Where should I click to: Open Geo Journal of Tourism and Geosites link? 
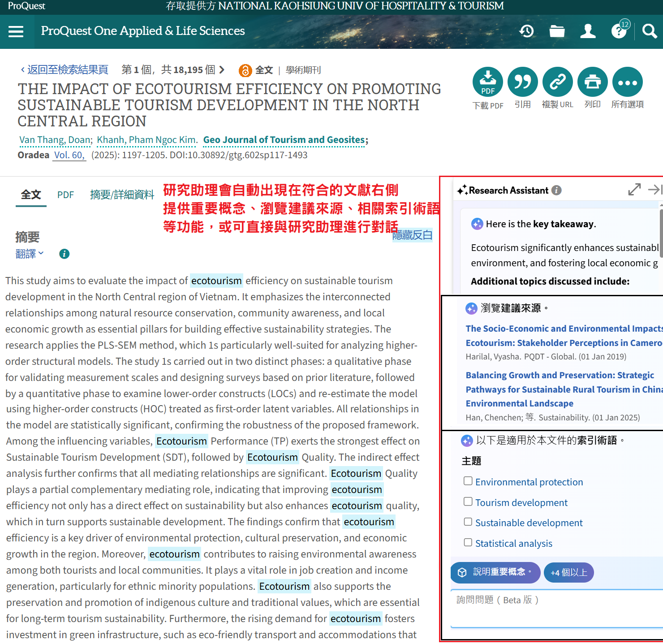[x=284, y=140]
